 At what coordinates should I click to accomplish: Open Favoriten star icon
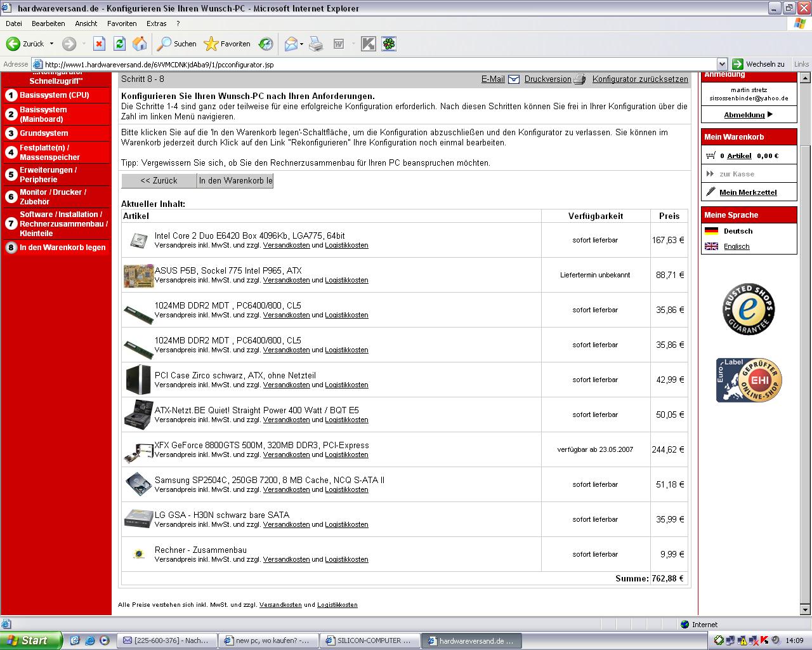[211, 44]
